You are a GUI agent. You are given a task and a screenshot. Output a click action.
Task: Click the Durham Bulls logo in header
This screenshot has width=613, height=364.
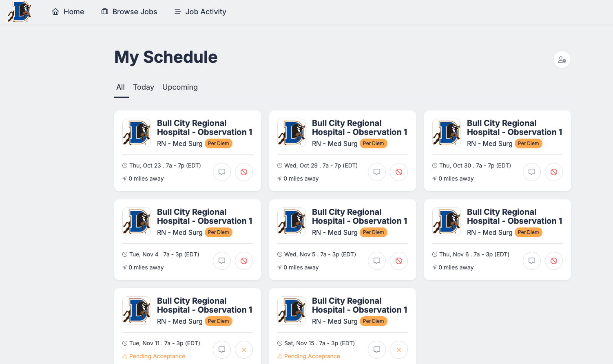[x=20, y=11]
